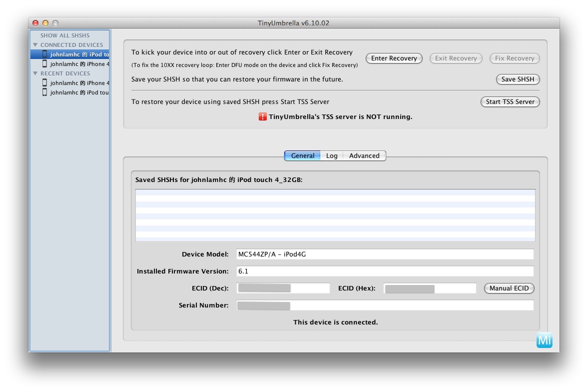Click the Connected Devices header label
This screenshot has width=588, height=392.
[x=71, y=45]
